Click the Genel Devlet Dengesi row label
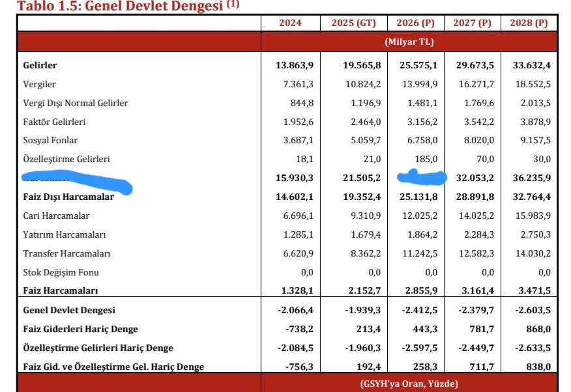This screenshot has height=392, width=571. (69, 311)
